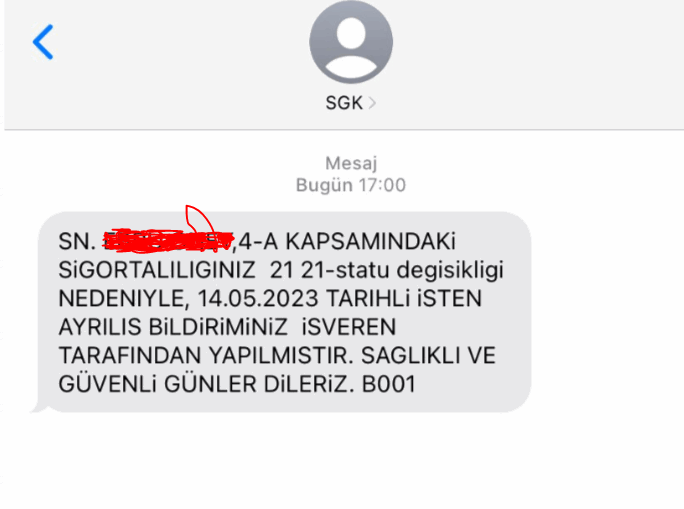Click the word 'NEDENIYLE,' in the message
Viewport: 684px width, 509px height.
(124, 299)
